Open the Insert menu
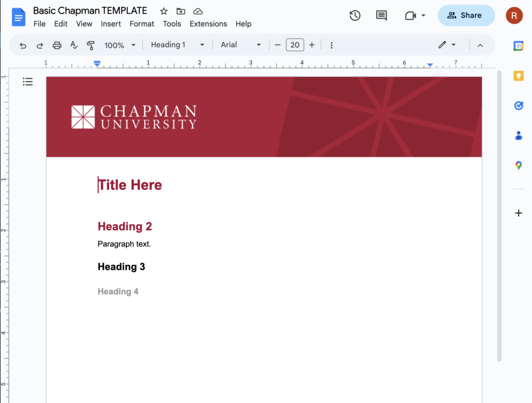 point(111,23)
